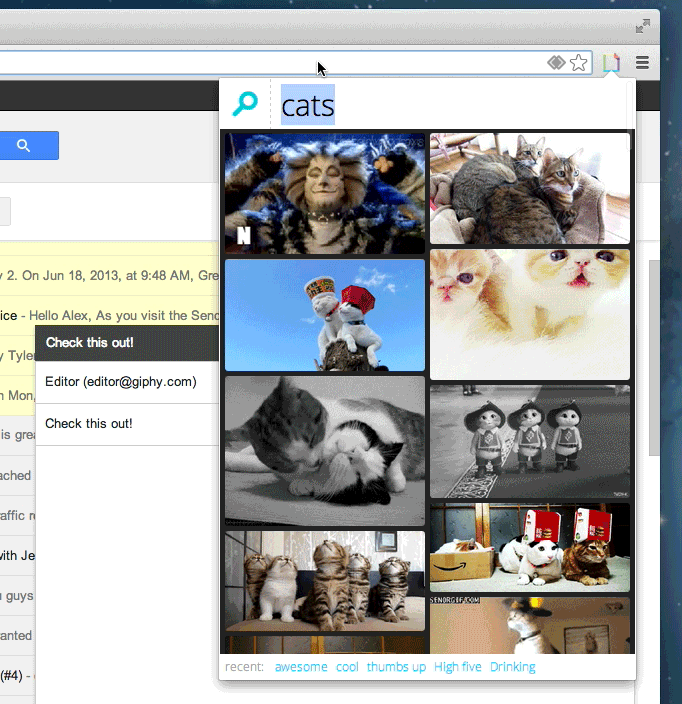The image size is (682, 704).
Task: Open the email row containing '(#4)'
Action: (x=18, y=675)
